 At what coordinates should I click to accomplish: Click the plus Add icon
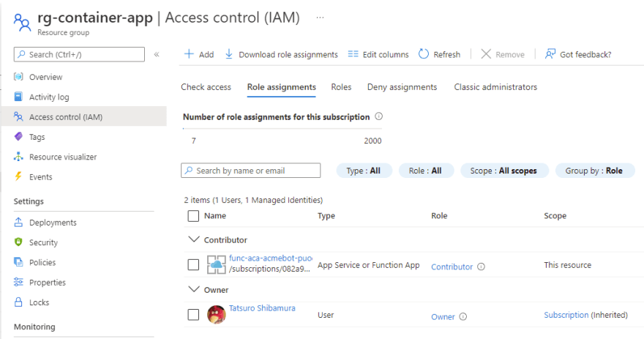coord(189,54)
